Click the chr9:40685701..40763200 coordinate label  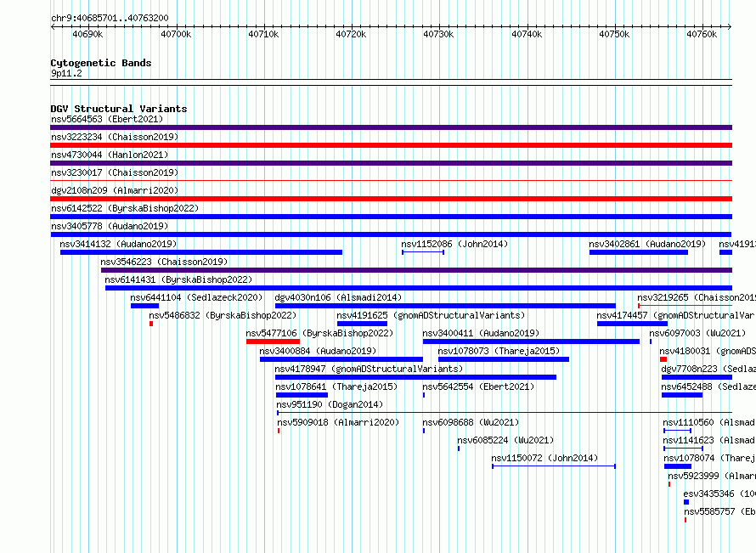[x=110, y=18]
